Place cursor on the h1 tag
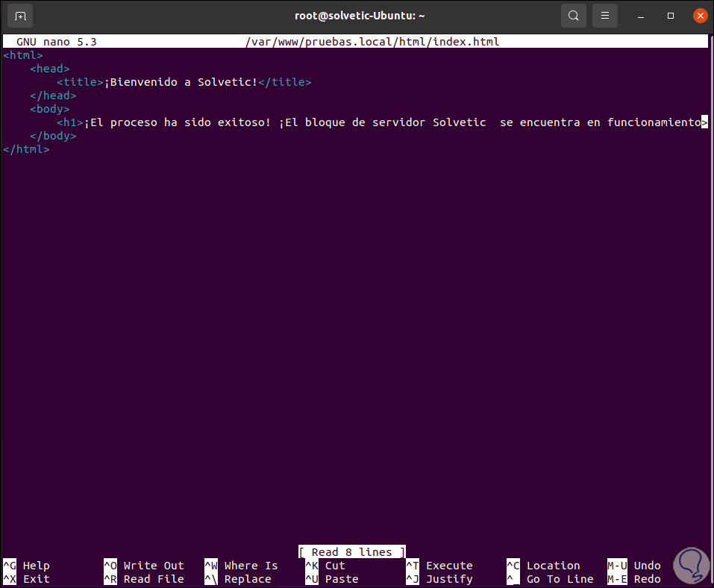Image resolution: width=714 pixels, height=588 pixels. (70, 122)
